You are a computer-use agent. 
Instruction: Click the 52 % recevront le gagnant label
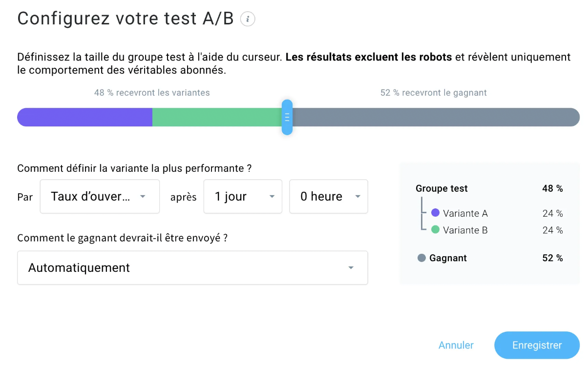point(433,92)
